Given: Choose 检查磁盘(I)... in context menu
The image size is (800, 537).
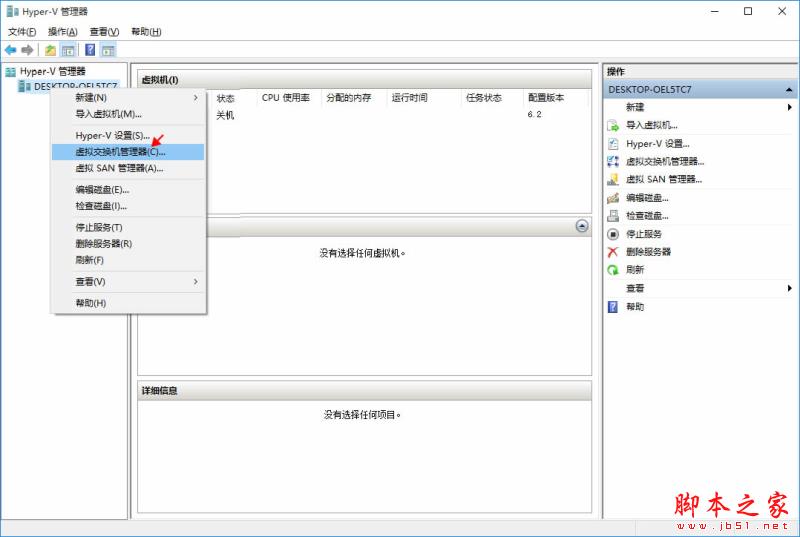Looking at the screenshot, I should tap(128, 206).
